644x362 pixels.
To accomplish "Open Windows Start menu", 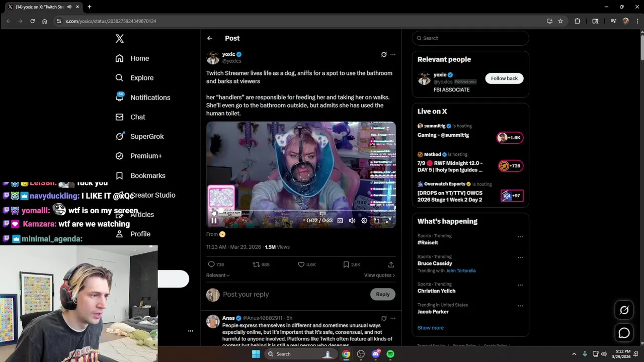I will (256, 354).
